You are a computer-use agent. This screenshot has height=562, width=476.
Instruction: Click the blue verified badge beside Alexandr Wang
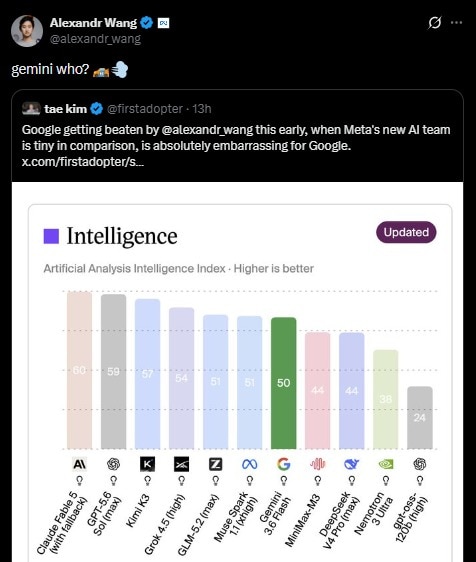[x=146, y=23]
